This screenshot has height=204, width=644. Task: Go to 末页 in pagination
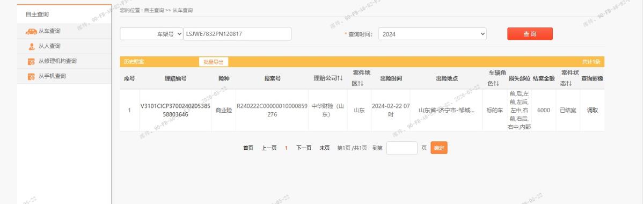pos(325,148)
